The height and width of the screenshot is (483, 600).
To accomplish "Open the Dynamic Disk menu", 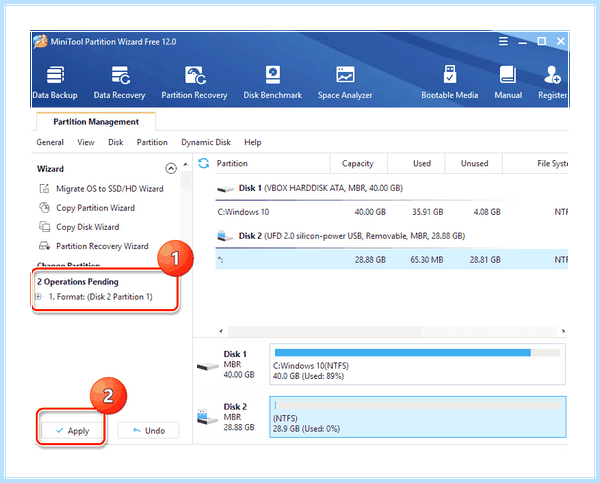I will click(x=206, y=142).
